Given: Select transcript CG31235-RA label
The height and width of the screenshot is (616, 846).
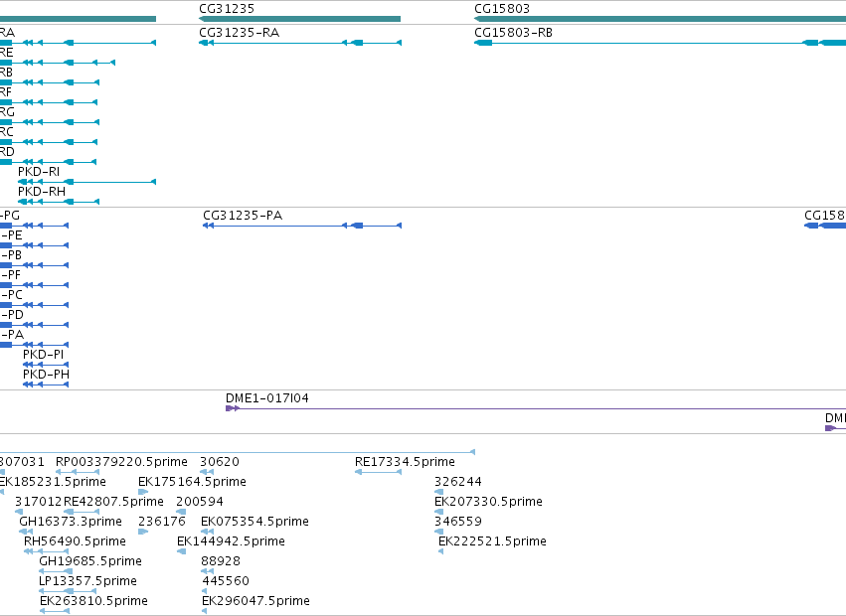Looking at the screenshot, I should pos(239,33).
